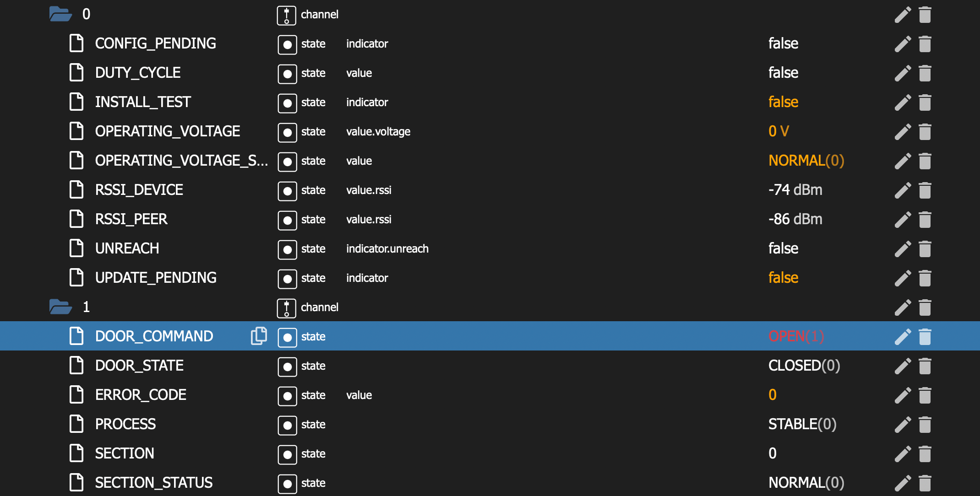Image resolution: width=980 pixels, height=496 pixels.
Task: Collapse the channel 0 folder
Action: click(60, 14)
